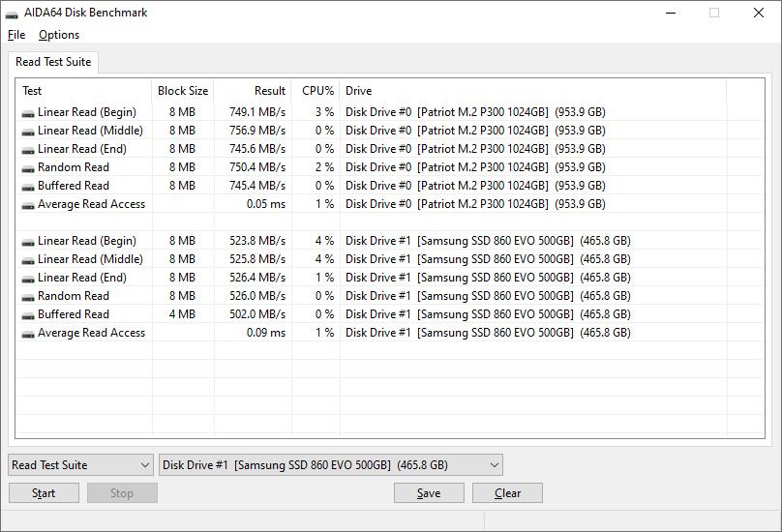
Task: Click drive icon of Samsung Random Read row
Action: 28,298
